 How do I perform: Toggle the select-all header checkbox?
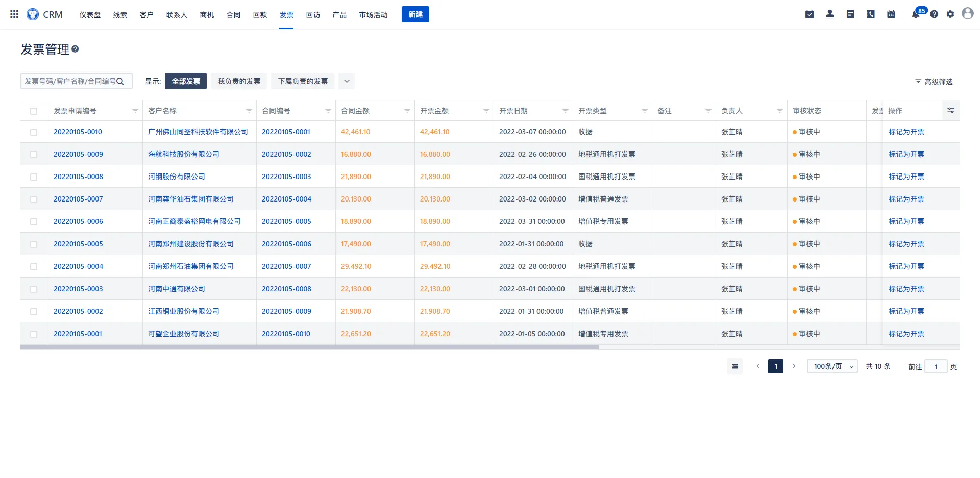(34, 111)
